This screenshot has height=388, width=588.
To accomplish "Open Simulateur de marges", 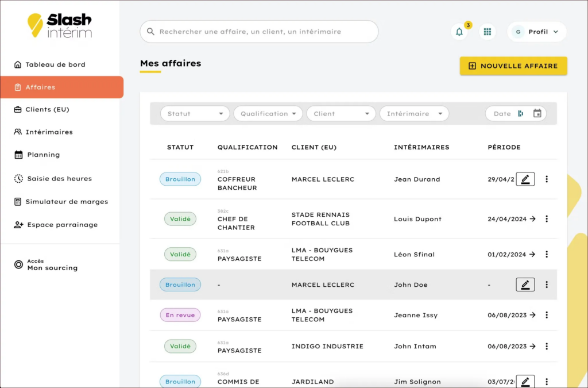I will point(61,202).
